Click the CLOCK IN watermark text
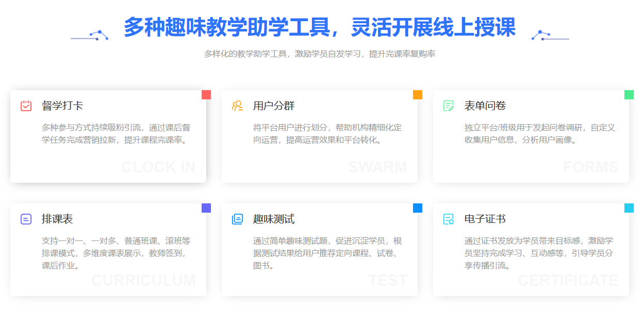This screenshot has height=311, width=644. click(x=158, y=166)
